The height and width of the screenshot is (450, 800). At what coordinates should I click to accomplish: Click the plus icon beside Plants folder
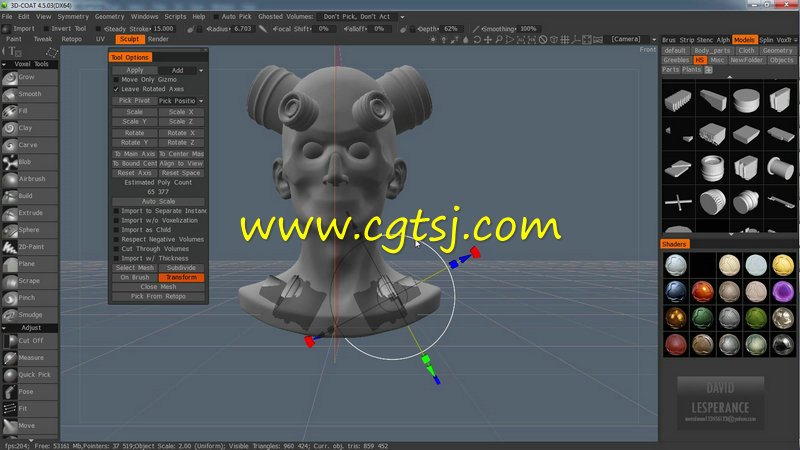tap(709, 70)
